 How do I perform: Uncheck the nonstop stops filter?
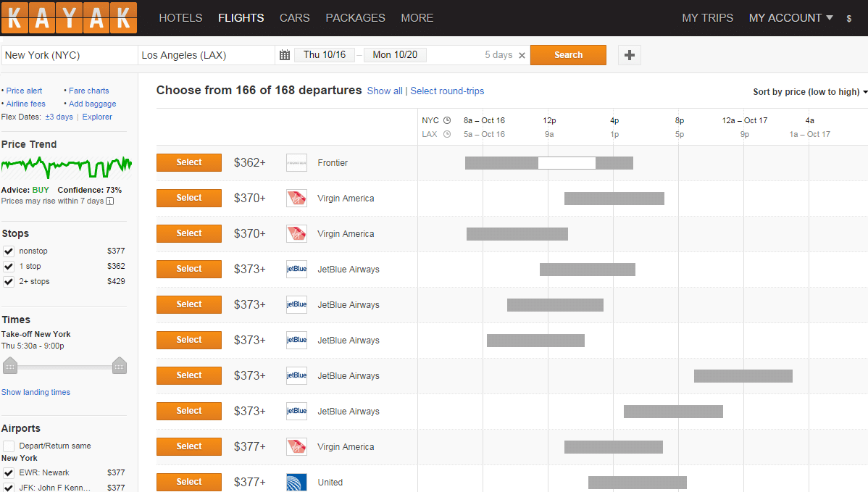tap(9, 251)
